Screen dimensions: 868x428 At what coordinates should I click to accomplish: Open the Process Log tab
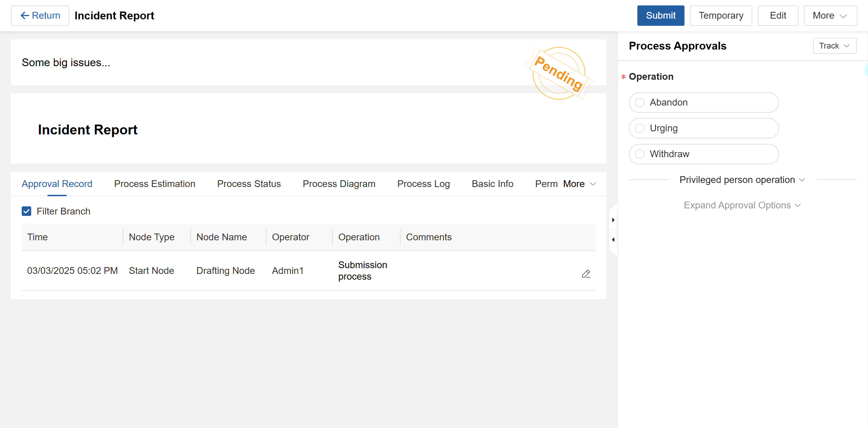click(423, 184)
